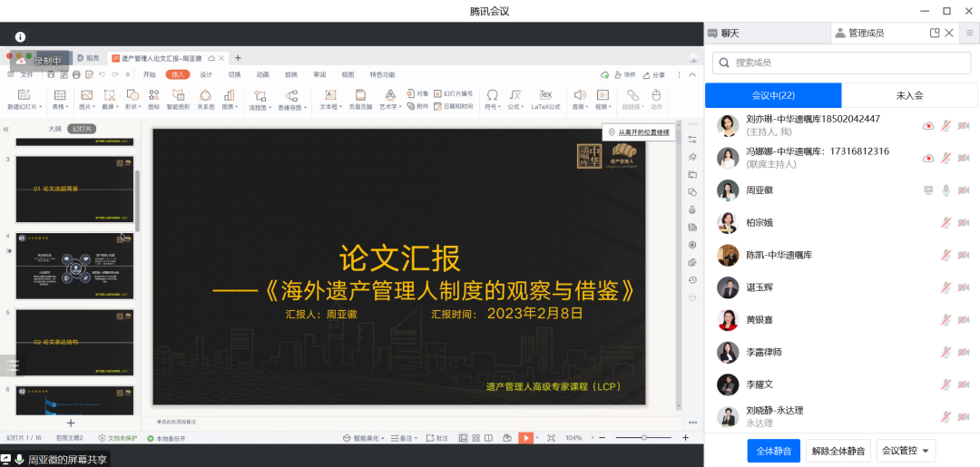980x467 pixels.
Task: Collapse the ribbon using the up chevron
Action: (x=692, y=75)
